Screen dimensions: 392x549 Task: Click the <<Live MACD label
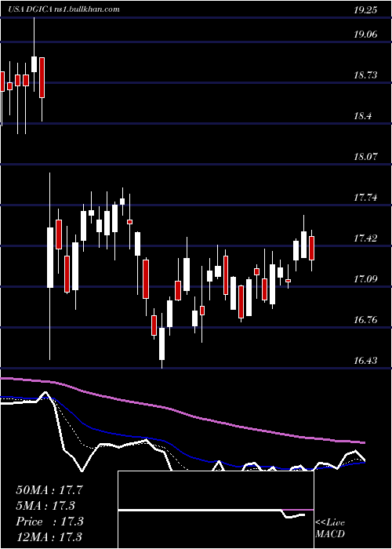click(x=330, y=529)
